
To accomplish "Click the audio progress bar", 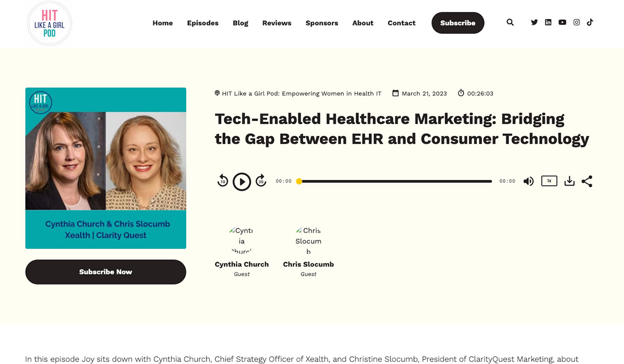I will [x=395, y=181].
